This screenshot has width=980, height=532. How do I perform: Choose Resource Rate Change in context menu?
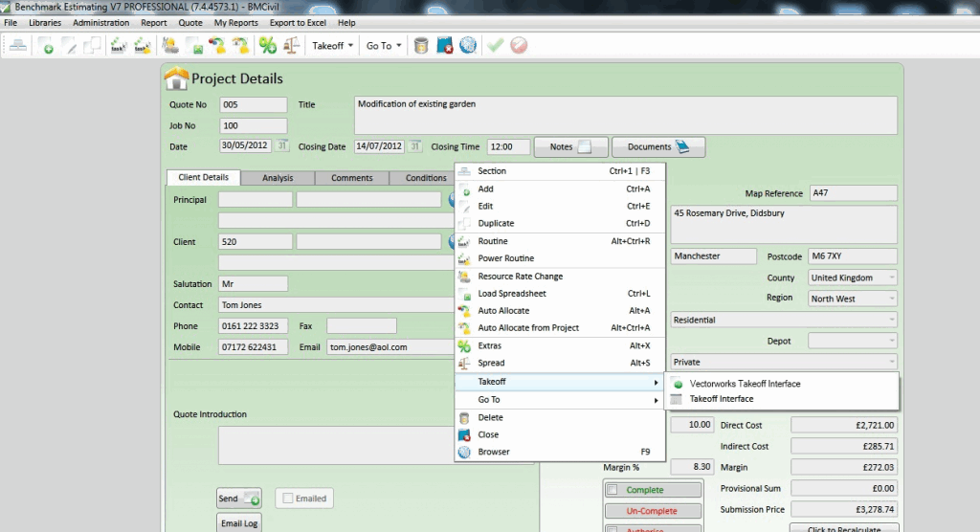(559, 277)
